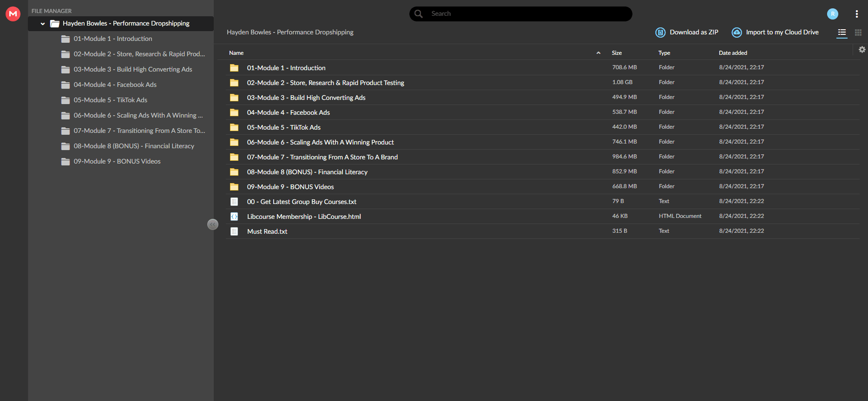Viewport: 868px width, 401px height.
Task: Collapse the Hayden Bowles root folder arrow
Action: [43, 24]
